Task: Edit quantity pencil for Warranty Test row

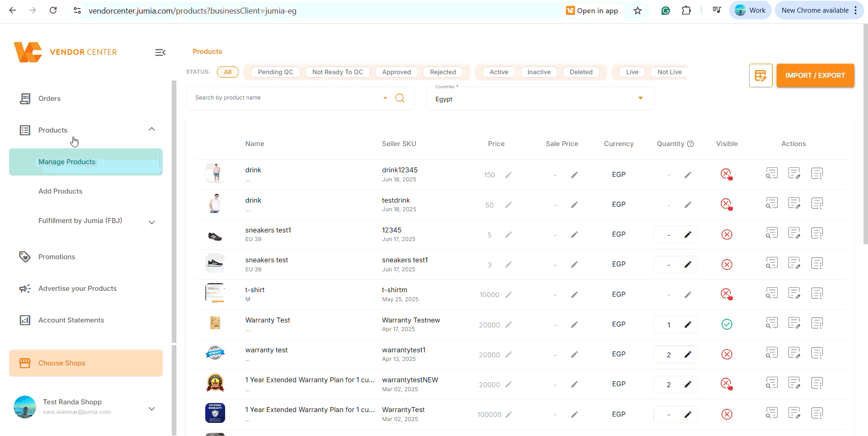Action: tap(688, 325)
